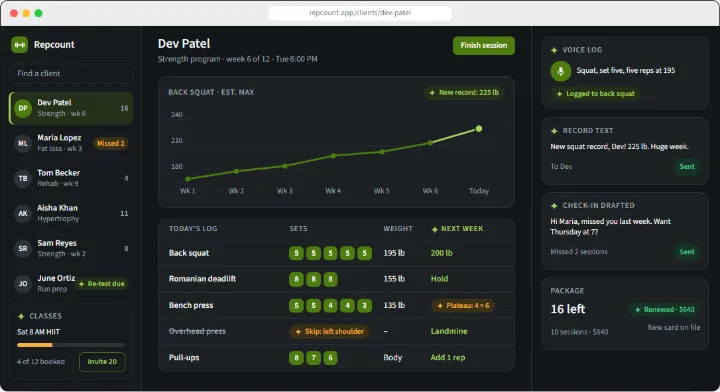
Task: Click the voice transcript about squat set five
Action: (x=625, y=71)
